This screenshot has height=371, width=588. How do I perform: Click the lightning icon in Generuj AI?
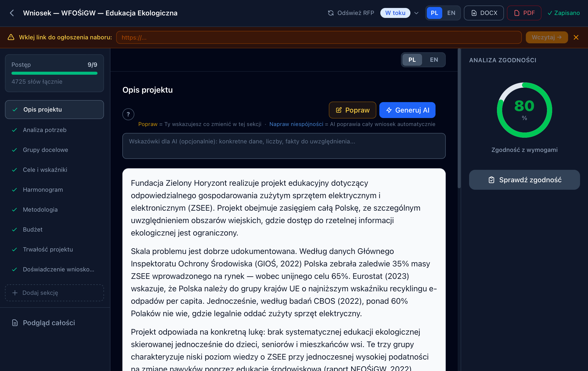[389, 110]
